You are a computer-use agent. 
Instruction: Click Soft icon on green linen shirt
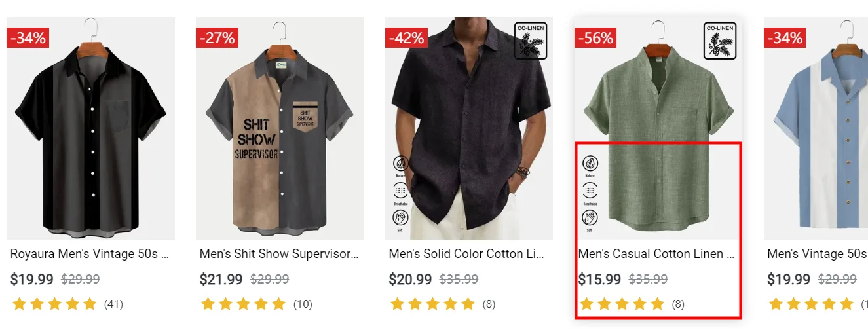pos(590,217)
